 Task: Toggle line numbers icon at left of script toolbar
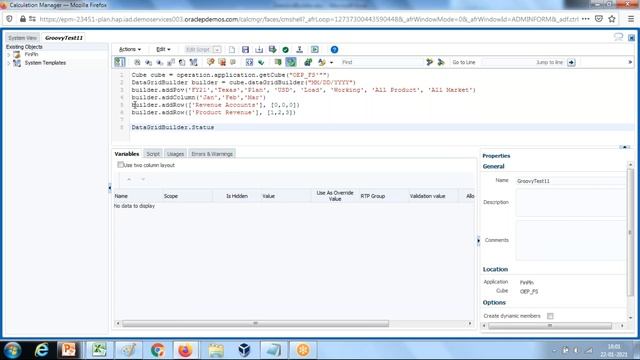tap(120, 62)
